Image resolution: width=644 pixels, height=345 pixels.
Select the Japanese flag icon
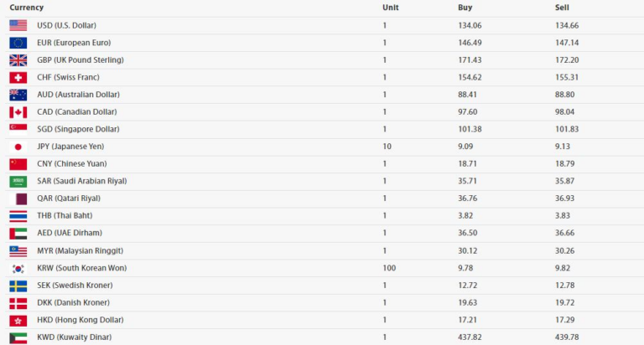pos(18,147)
